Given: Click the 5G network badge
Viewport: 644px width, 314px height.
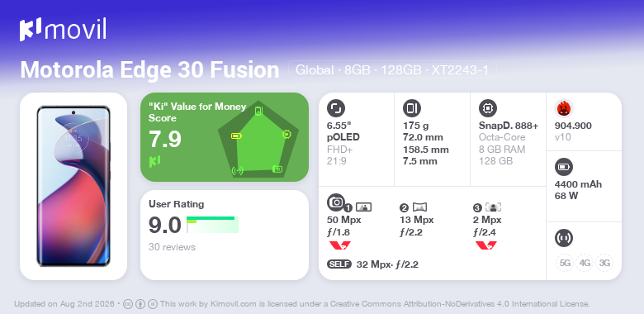Looking at the screenshot, I should tap(565, 263).
